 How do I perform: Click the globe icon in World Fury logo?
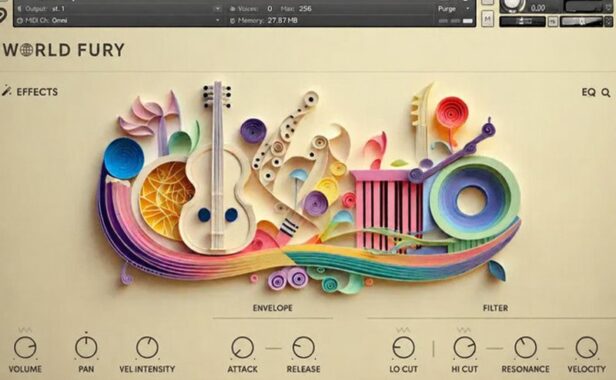coord(27,50)
